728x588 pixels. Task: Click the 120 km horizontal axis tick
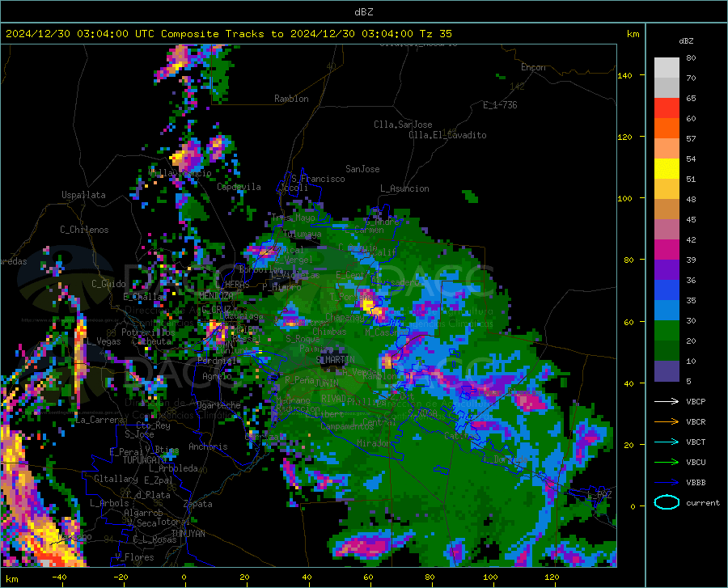point(552,577)
